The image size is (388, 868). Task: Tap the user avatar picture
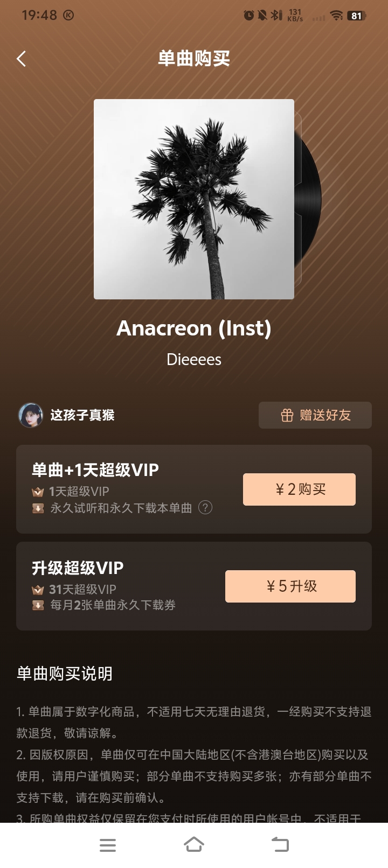[x=31, y=415]
